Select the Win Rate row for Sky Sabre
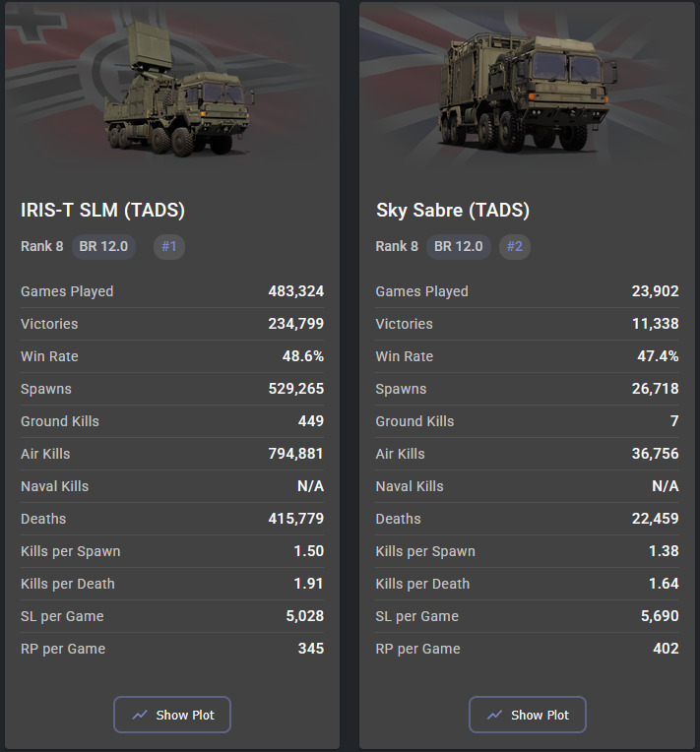This screenshot has height=752, width=700. (x=527, y=356)
